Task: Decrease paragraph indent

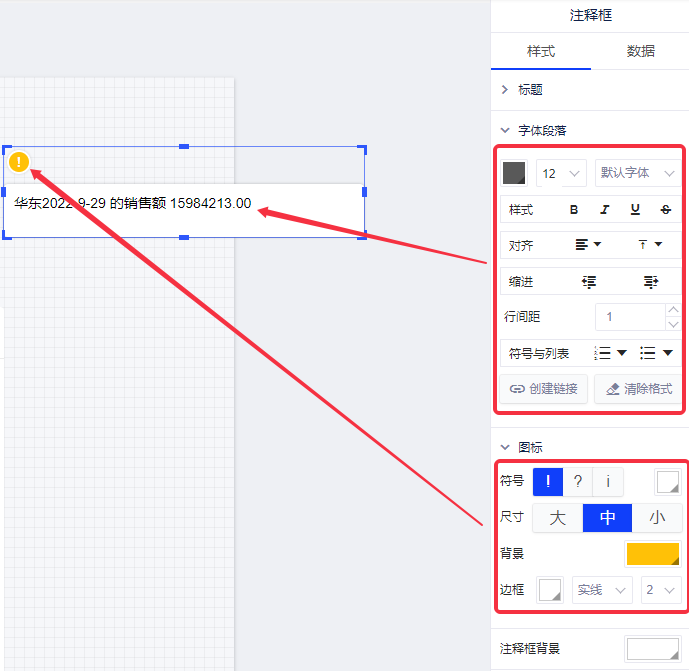Action: (x=589, y=282)
